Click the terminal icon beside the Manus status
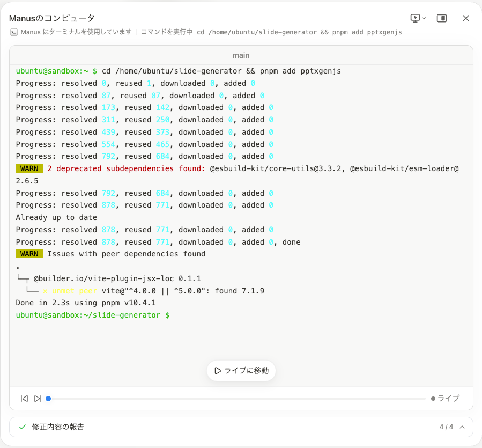 14,32
